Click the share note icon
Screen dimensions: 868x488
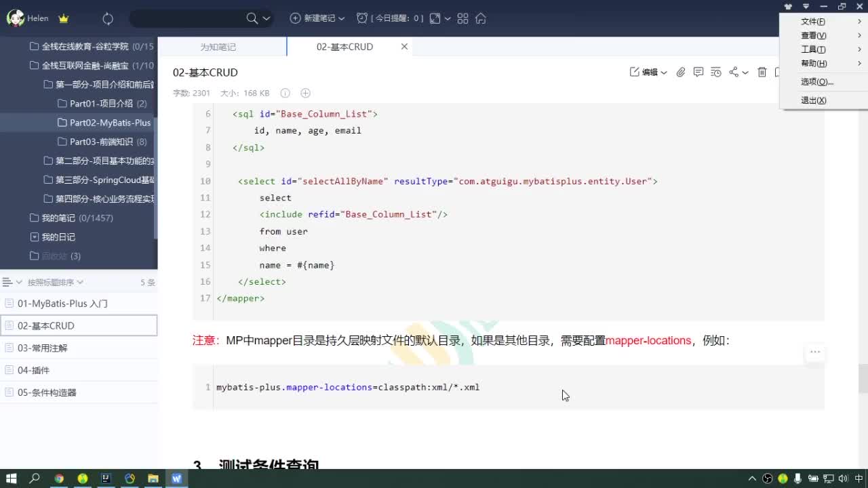click(734, 73)
